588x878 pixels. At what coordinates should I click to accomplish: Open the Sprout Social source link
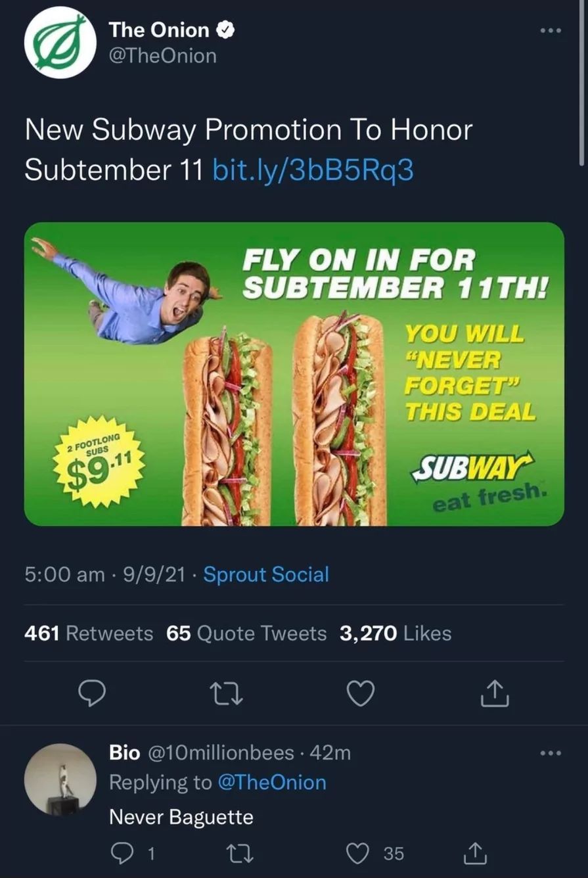pos(266,574)
